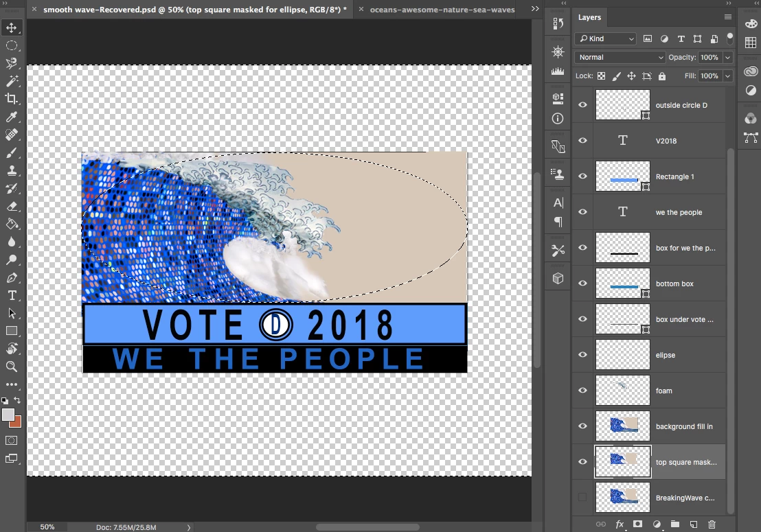Select the Path Selection tool
The image size is (761, 532).
[12, 313]
